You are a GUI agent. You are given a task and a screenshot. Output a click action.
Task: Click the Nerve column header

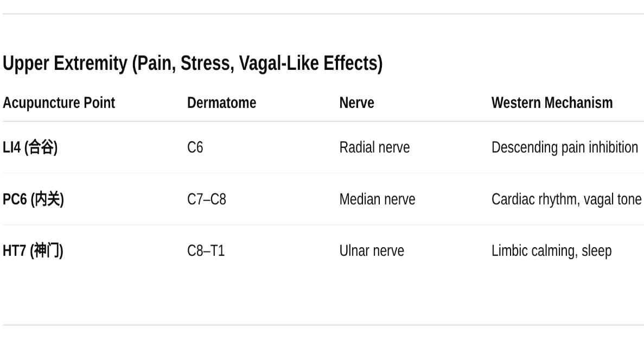coord(356,103)
